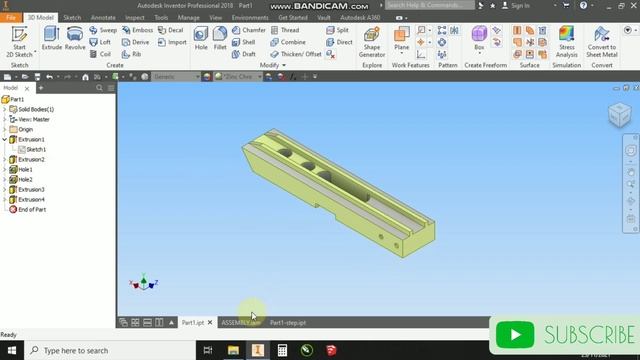Image resolution: width=640 pixels, height=360 pixels.
Task: Open File Explorer from taskbar
Action: tap(233, 350)
